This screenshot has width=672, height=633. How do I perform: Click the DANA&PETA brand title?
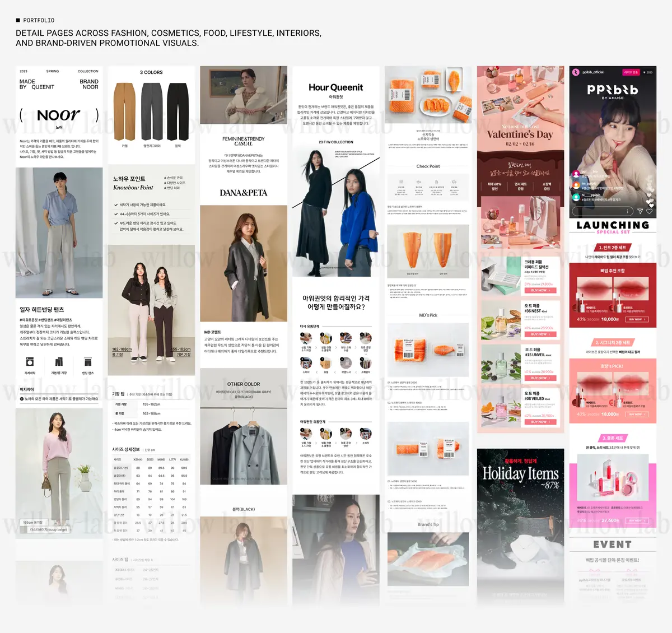[244, 193]
